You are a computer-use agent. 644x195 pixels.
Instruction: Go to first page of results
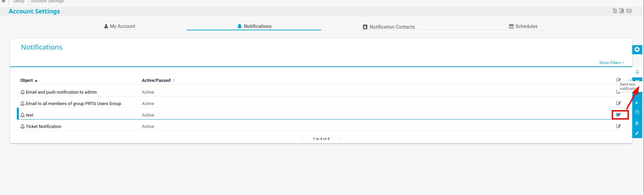coord(302,139)
